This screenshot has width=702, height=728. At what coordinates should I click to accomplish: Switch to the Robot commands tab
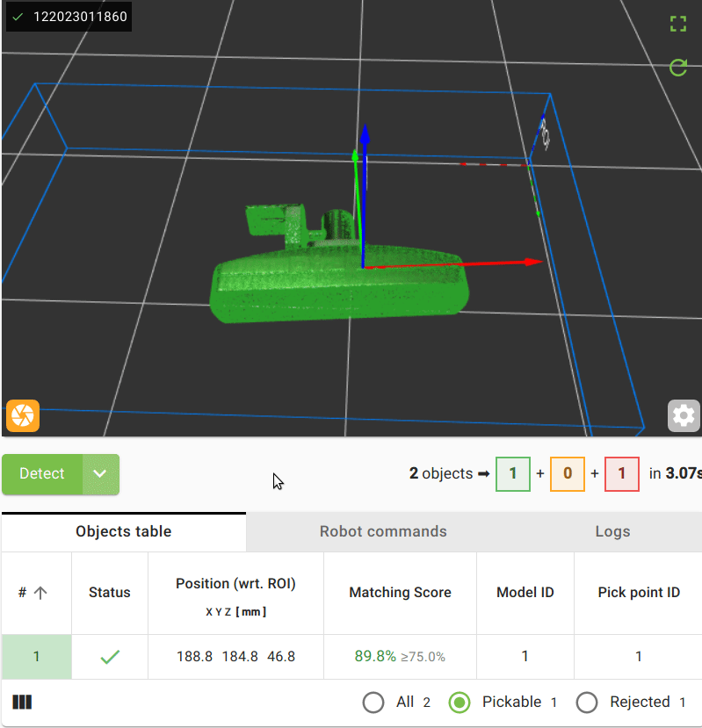click(x=383, y=531)
